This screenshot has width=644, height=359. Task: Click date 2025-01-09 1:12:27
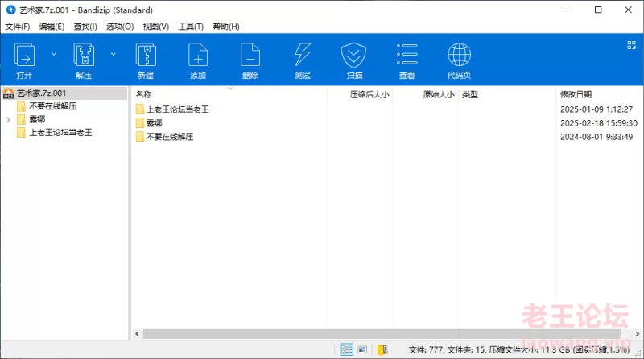click(x=597, y=109)
